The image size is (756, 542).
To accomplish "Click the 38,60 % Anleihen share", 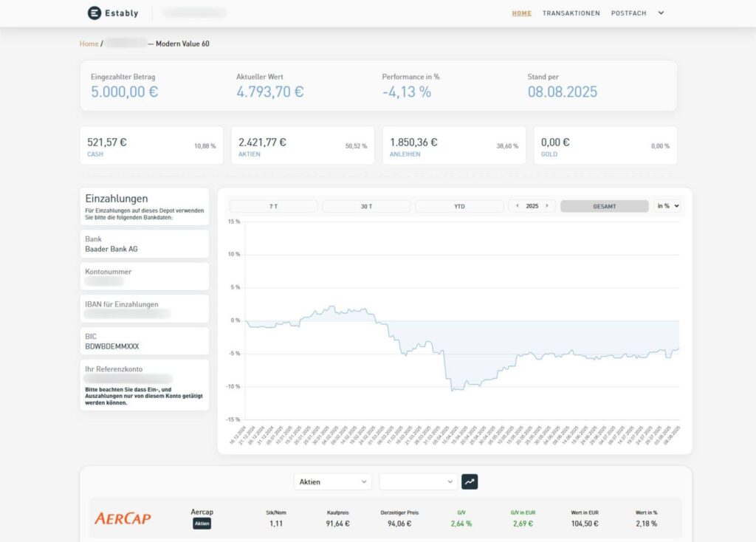I will click(x=507, y=146).
